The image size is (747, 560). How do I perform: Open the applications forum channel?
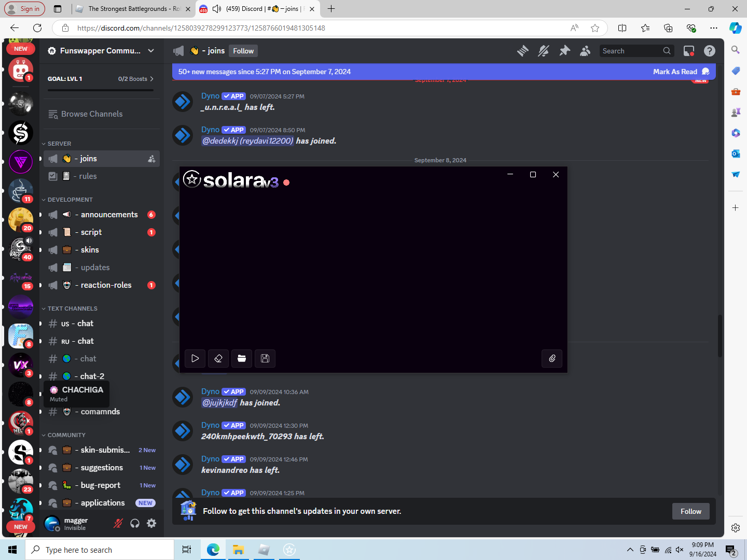pos(102,503)
